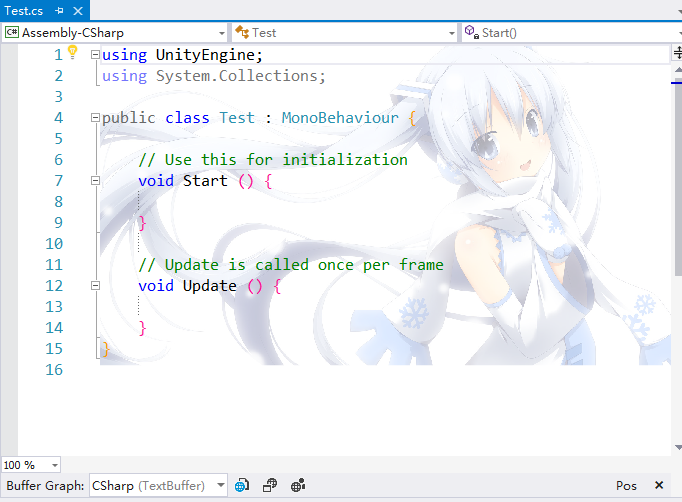Image resolution: width=682 pixels, height=502 pixels.
Task: Open the Test class type dropdown
Action: coord(451,33)
